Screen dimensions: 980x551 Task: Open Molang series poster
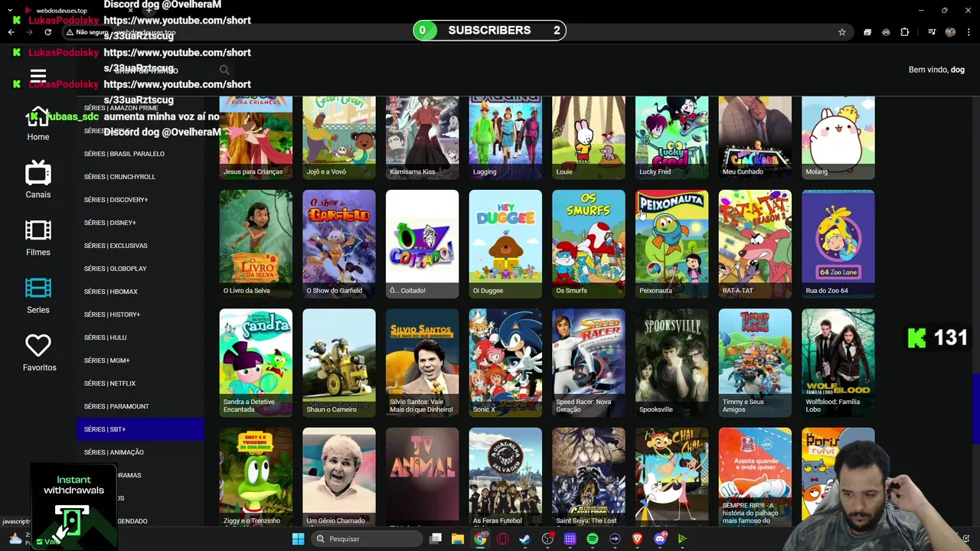tap(838, 138)
